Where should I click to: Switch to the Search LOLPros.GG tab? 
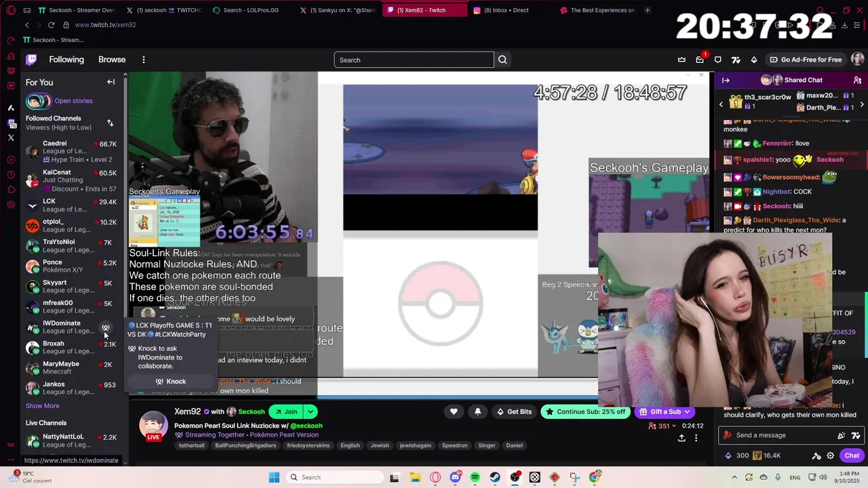pyautogui.click(x=250, y=10)
